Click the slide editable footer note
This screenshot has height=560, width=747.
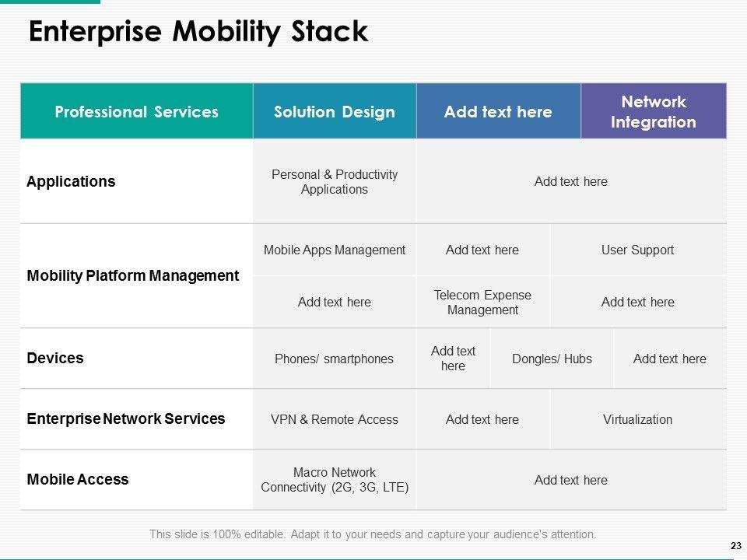click(x=373, y=534)
